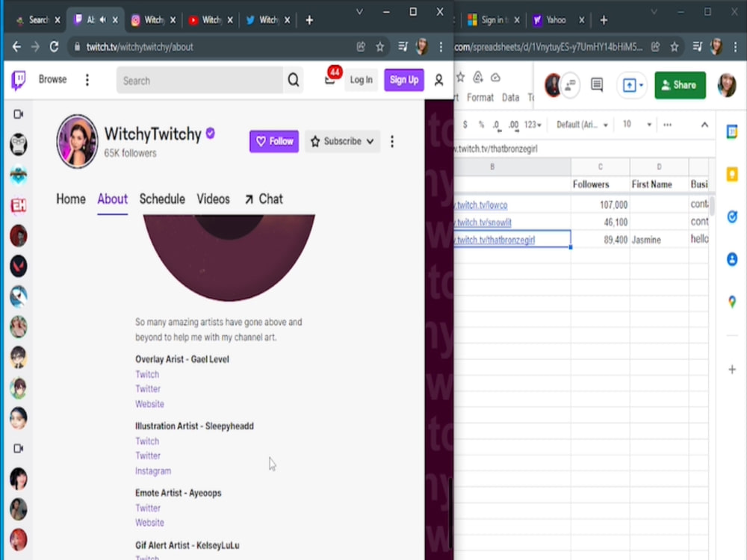Follow the WitchyTwitchy channel
The height and width of the screenshot is (560, 747).
click(x=274, y=141)
